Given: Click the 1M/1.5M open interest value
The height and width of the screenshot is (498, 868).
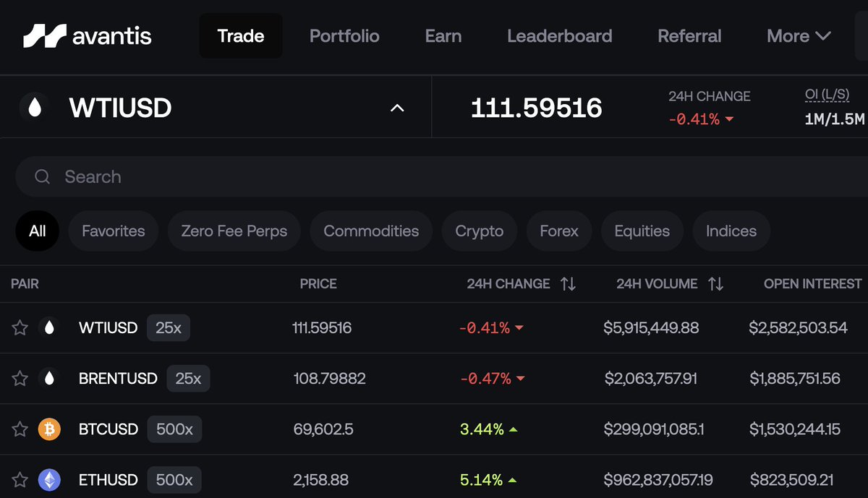Looking at the screenshot, I should tap(834, 119).
